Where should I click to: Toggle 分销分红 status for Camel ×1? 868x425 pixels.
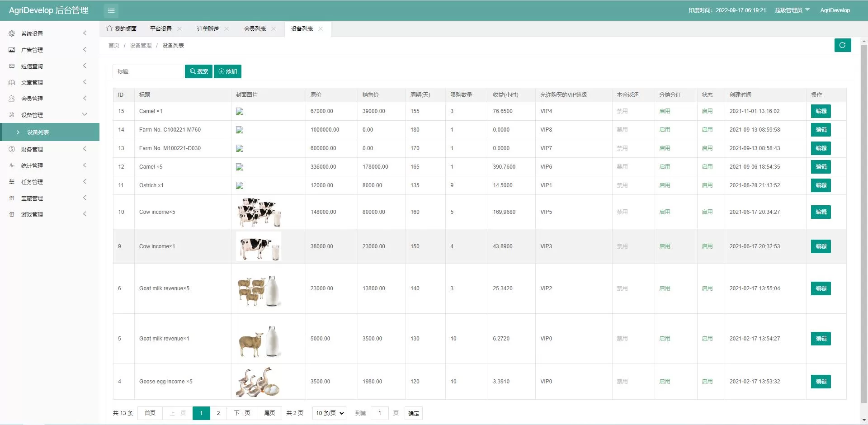point(665,111)
